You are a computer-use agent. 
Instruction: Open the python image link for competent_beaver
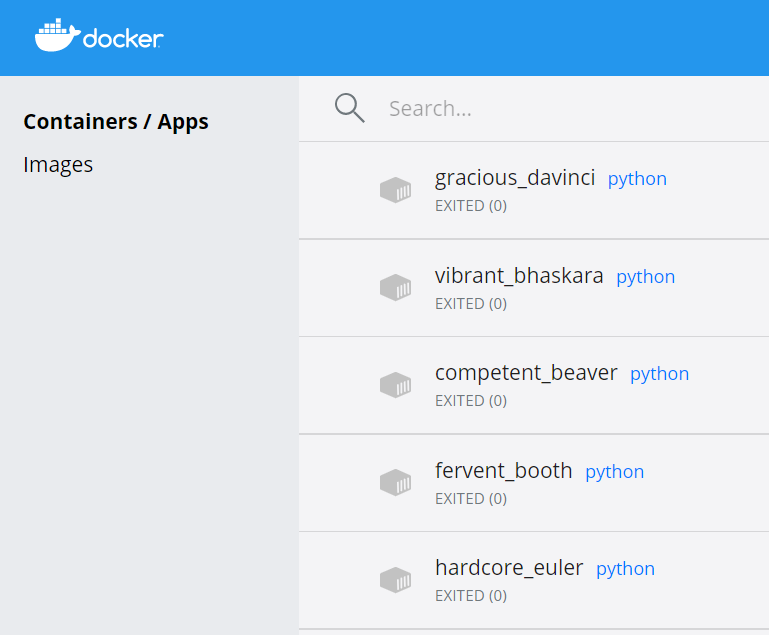click(x=659, y=375)
